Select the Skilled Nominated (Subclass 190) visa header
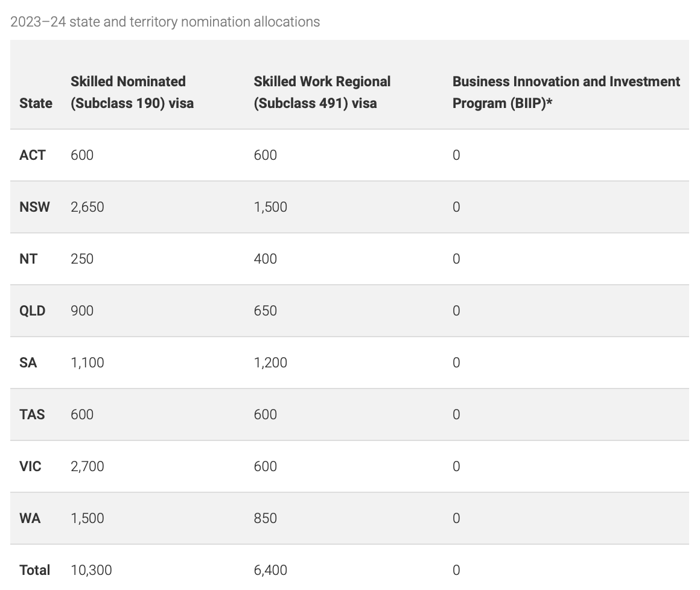The image size is (700, 590). (132, 92)
